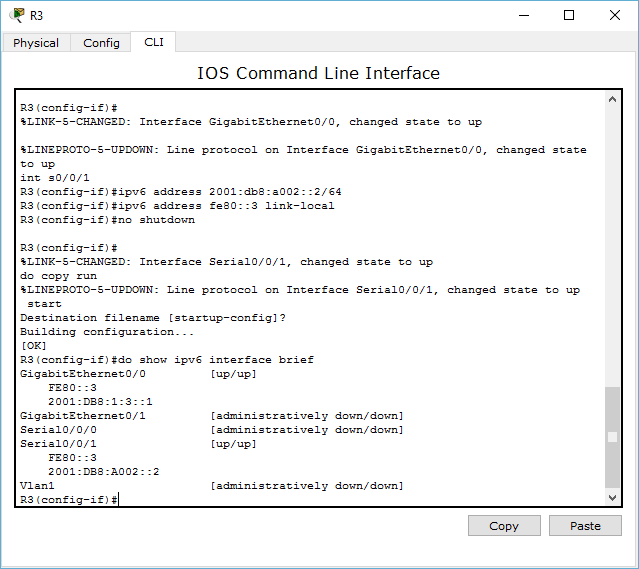The image size is (639, 569).
Task: Click the scrollbar thumb in CLI pane
Action: point(612,437)
